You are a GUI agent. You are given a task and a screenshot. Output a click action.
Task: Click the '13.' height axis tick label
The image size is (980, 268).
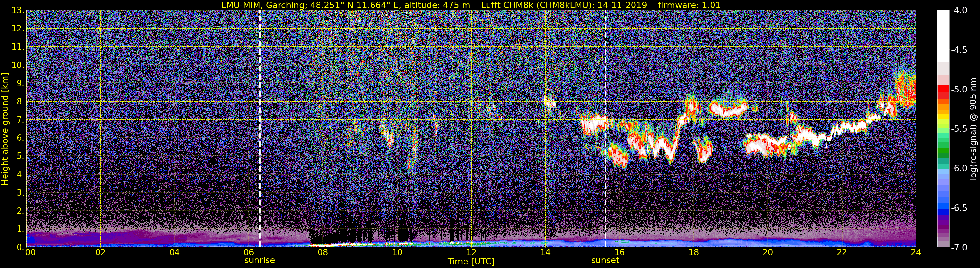pos(18,11)
